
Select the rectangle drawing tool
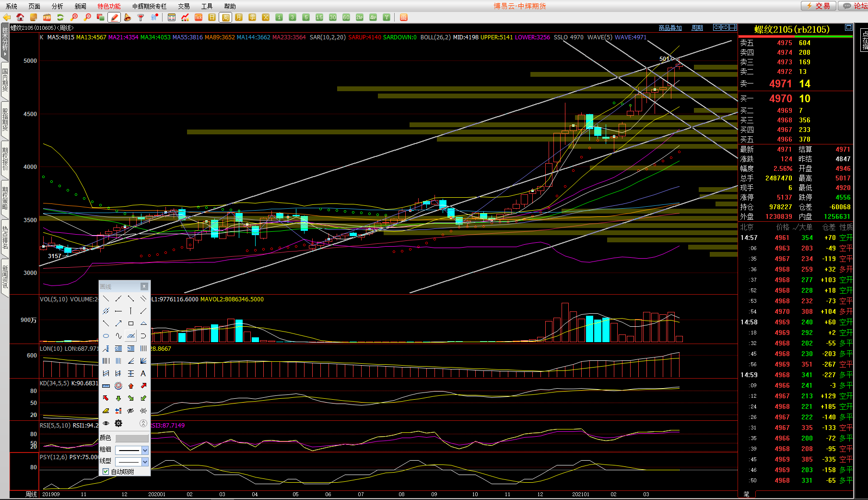point(131,323)
